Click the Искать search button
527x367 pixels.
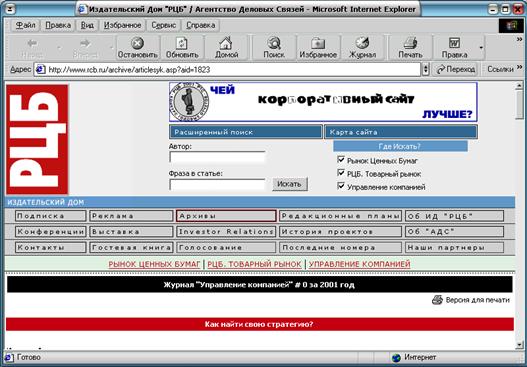[290, 184]
